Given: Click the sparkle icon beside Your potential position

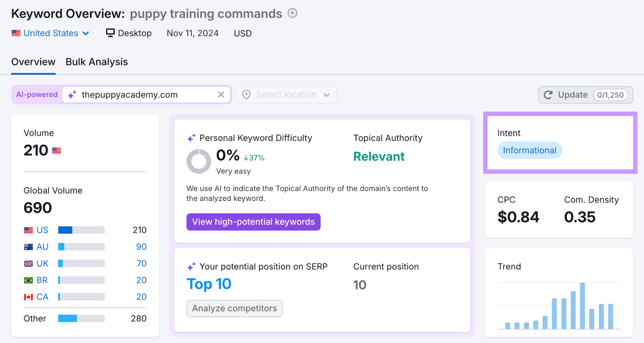Looking at the screenshot, I should (x=191, y=266).
